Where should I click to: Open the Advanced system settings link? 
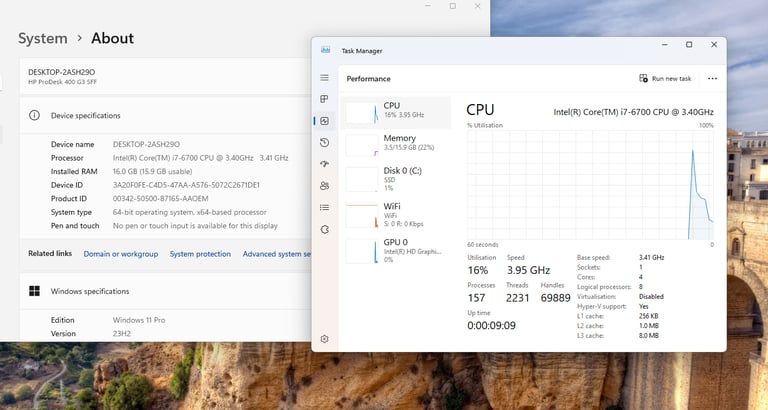(277, 254)
